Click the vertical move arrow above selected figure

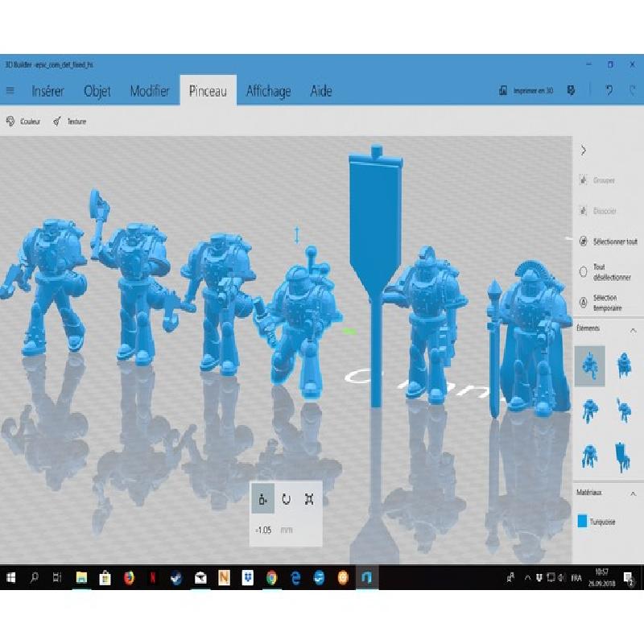click(x=297, y=235)
